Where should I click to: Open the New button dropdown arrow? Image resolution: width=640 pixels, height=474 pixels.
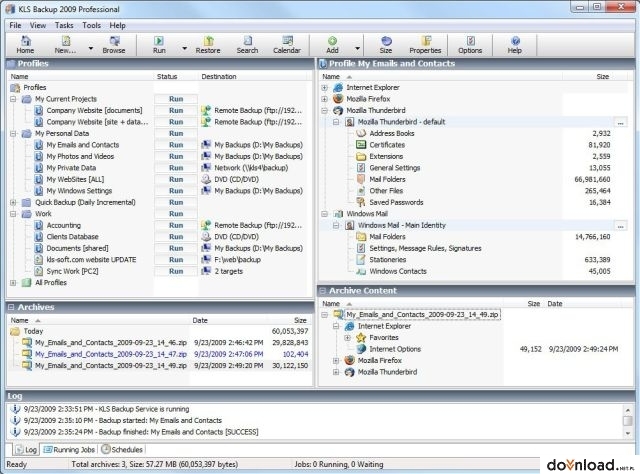pos(91,49)
